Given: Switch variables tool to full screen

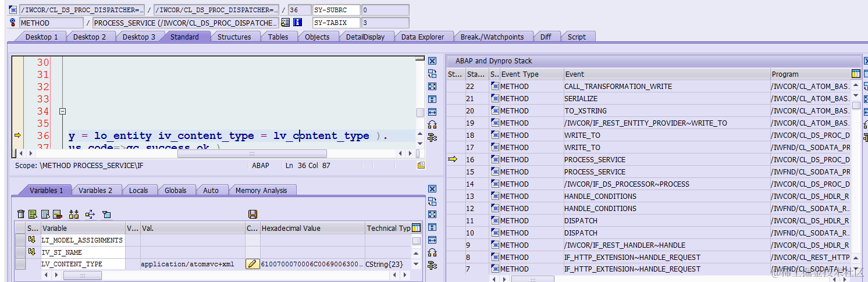Looking at the screenshot, I should [x=432, y=215].
